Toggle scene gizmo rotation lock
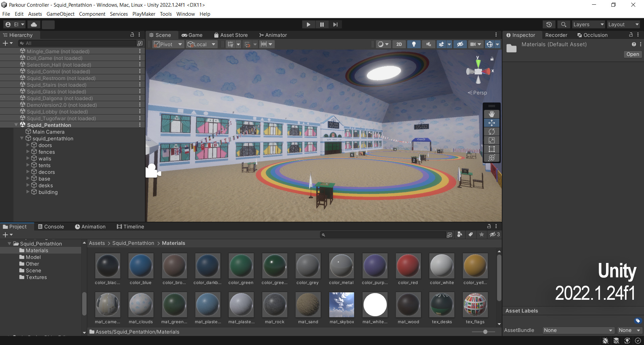The width and height of the screenshot is (644, 345). coord(492,59)
